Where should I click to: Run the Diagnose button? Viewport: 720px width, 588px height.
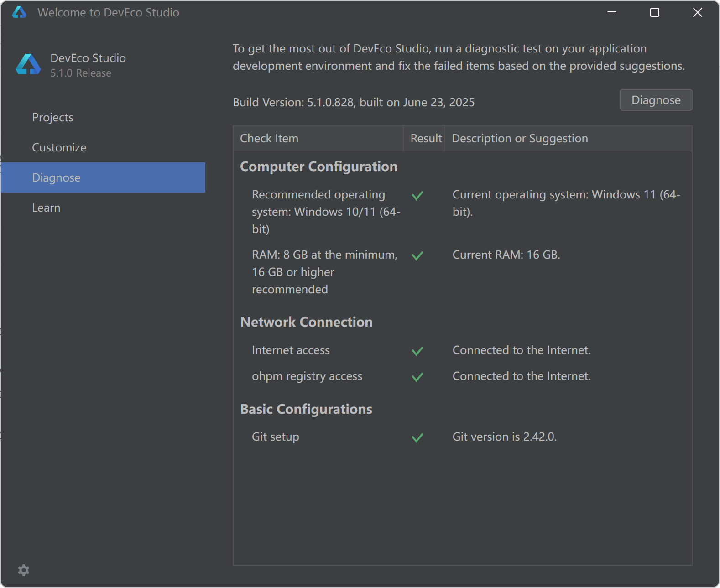point(656,100)
